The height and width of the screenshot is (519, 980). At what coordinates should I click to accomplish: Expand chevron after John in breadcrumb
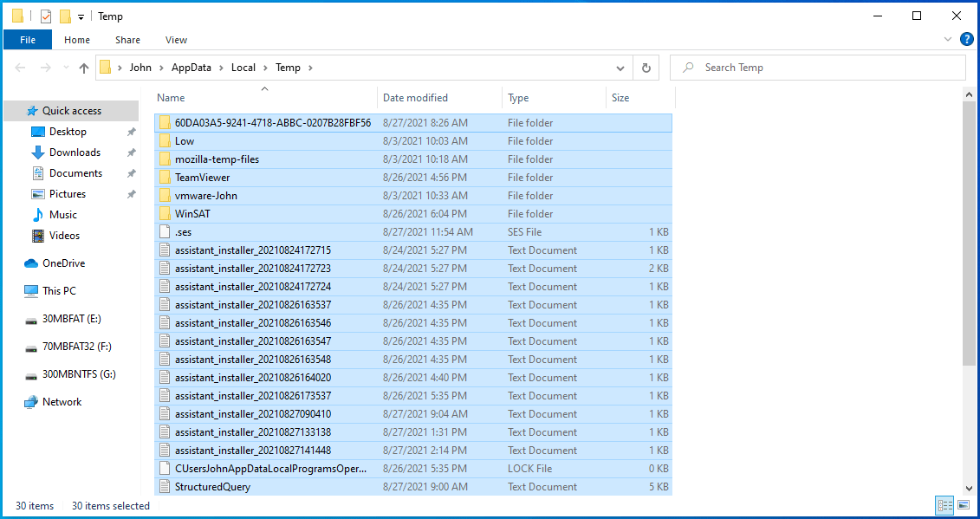tap(161, 68)
